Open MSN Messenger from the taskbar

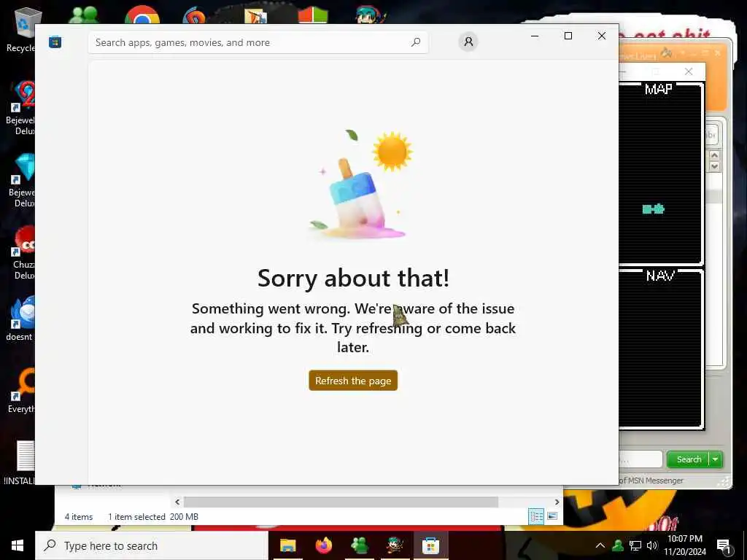point(359,545)
